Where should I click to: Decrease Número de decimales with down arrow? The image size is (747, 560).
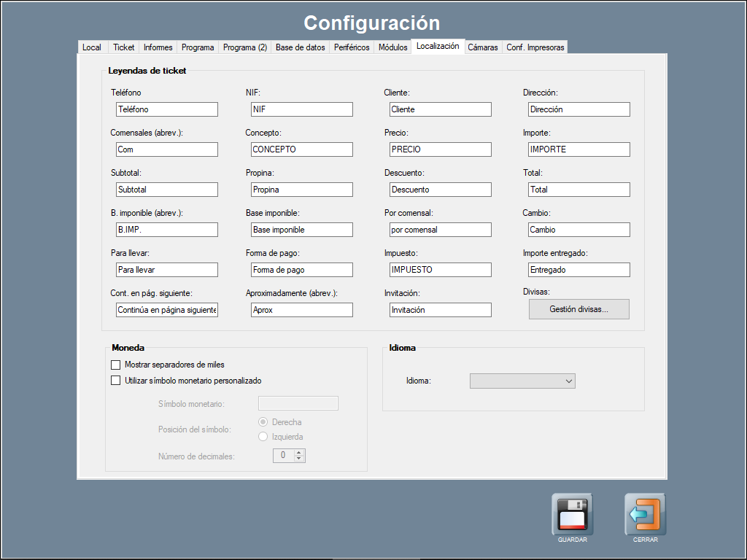[x=298, y=459]
